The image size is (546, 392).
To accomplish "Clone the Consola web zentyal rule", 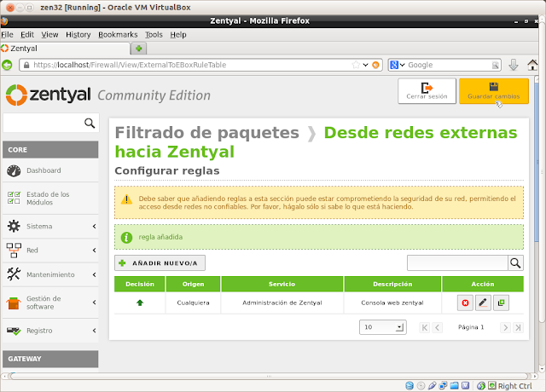I will 501,303.
